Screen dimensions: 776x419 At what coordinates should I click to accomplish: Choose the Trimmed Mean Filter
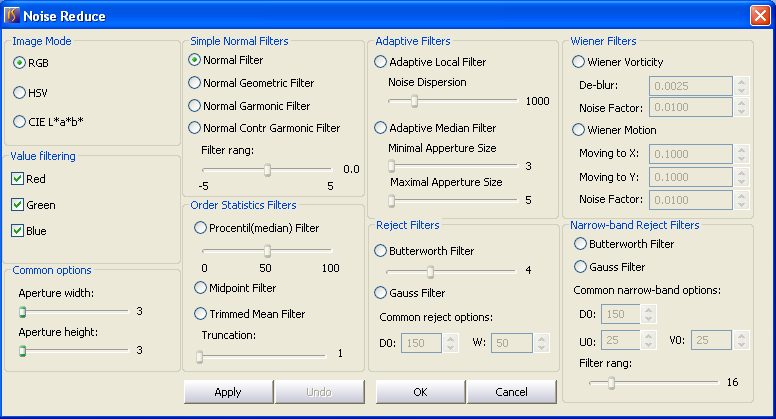tap(201, 314)
